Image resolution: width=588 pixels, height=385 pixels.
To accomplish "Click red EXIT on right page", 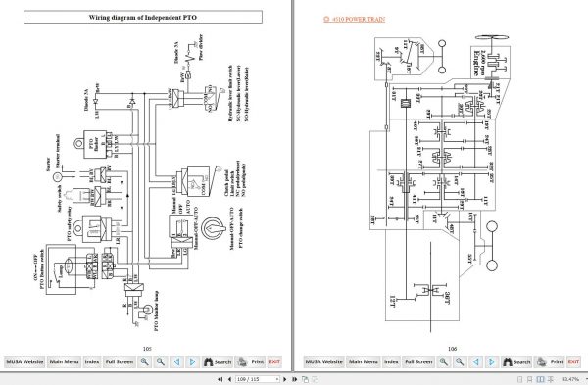I will (573, 361).
